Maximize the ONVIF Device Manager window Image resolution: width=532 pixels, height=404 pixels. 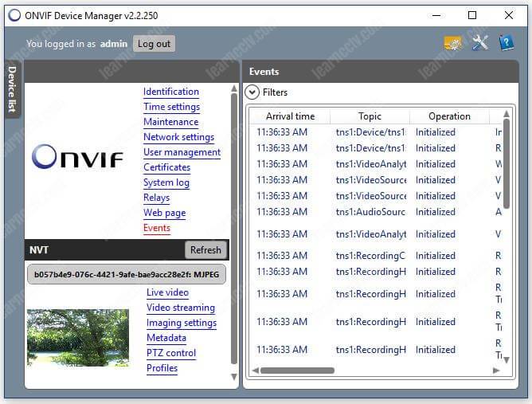(x=472, y=15)
